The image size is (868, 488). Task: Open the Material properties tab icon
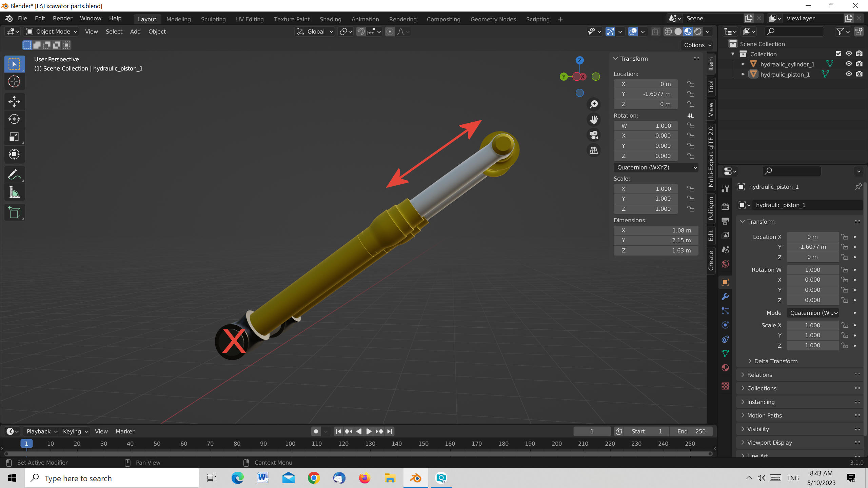[x=725, y=368]
